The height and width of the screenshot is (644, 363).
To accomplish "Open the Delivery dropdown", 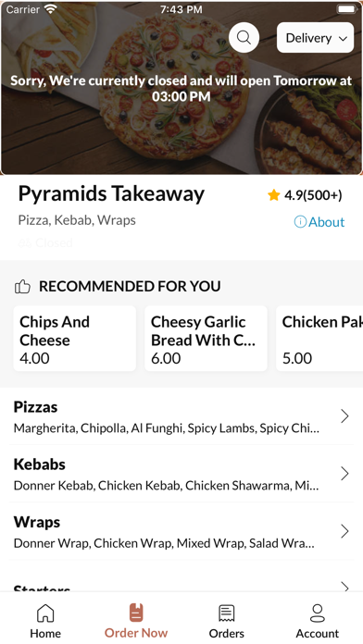I will (x=316, y=38).
